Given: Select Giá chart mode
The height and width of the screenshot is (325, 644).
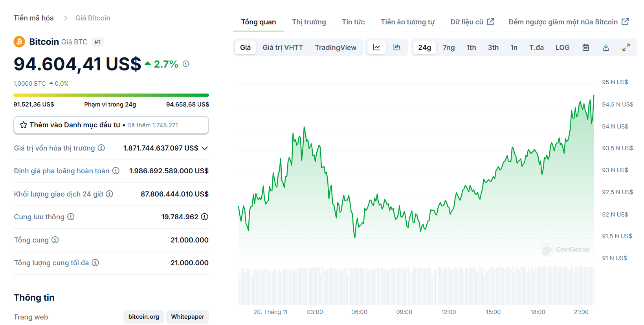Looking at the screenshot, I should click(246, 48).
